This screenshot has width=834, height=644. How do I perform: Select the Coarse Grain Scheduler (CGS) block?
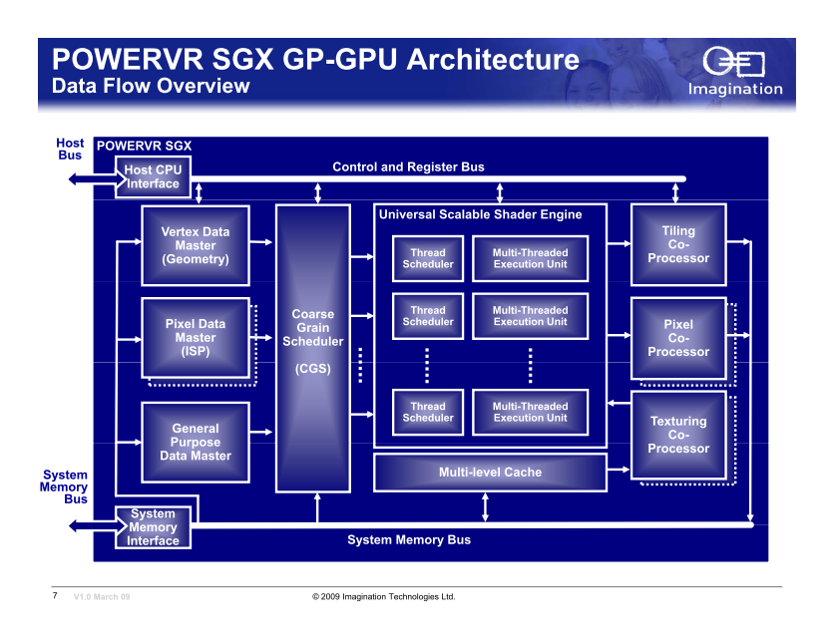click(x=313, y=348)
